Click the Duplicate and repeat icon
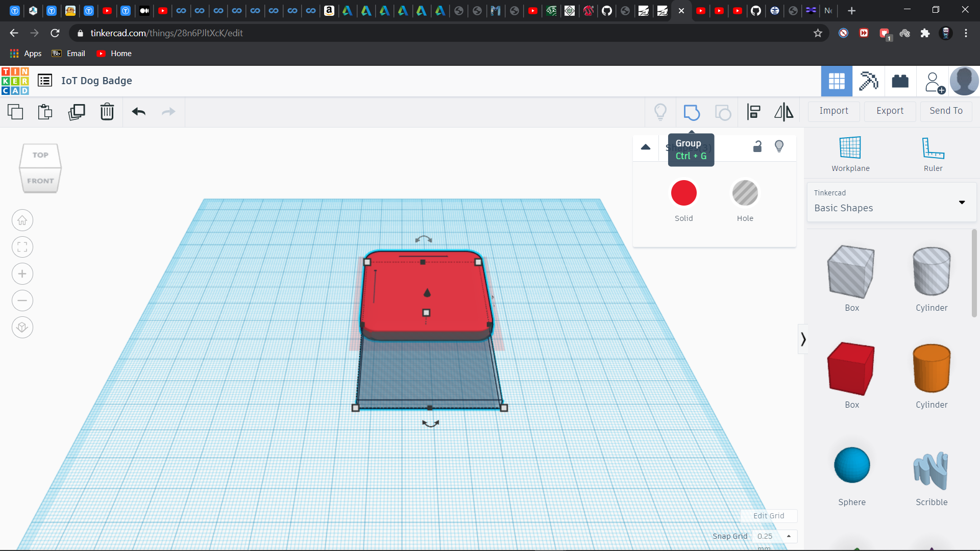The width and height of the screenshot is (980, 551). click(x=77, y=112)
